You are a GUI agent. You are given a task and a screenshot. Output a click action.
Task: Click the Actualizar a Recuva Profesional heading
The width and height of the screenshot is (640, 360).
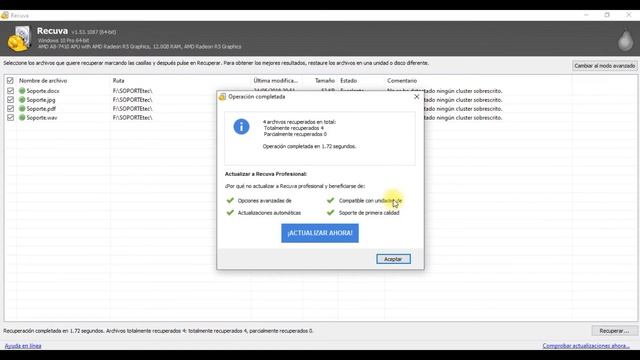click(x=266, y=174)
